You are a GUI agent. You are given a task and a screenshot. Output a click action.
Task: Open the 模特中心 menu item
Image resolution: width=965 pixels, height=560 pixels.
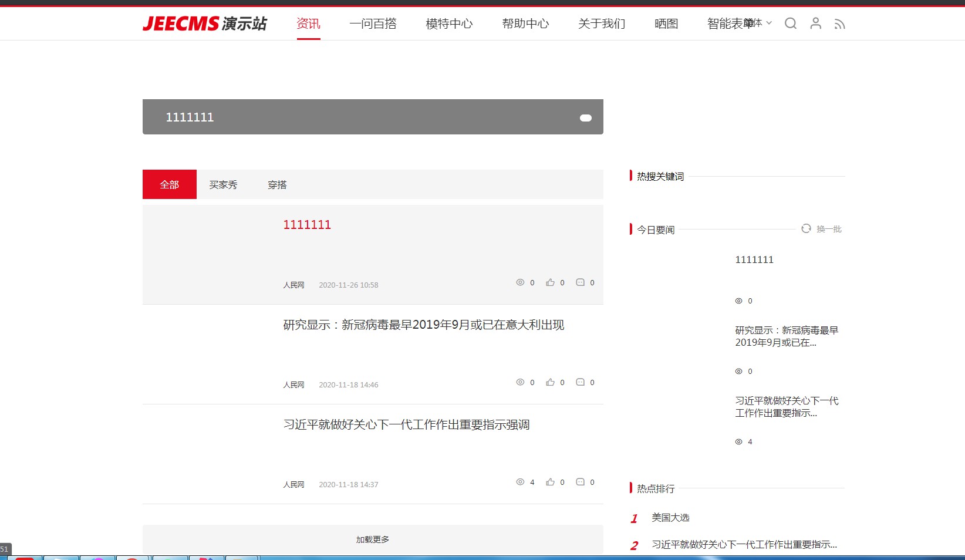click(449, 23)
